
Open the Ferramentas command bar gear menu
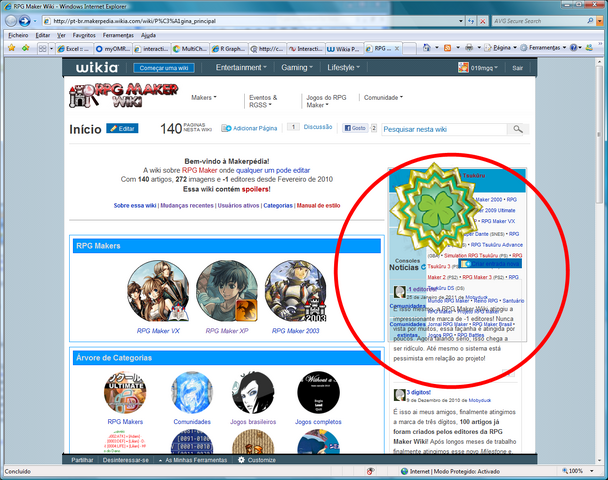543,48
